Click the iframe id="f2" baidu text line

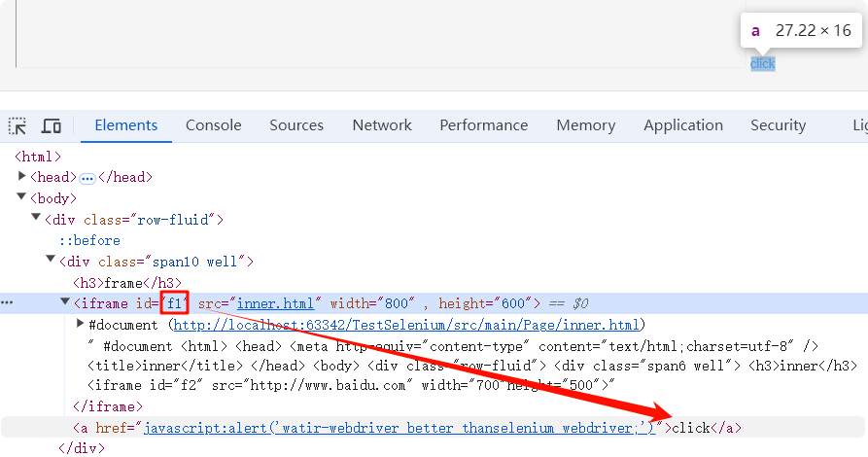click(351, 385)
